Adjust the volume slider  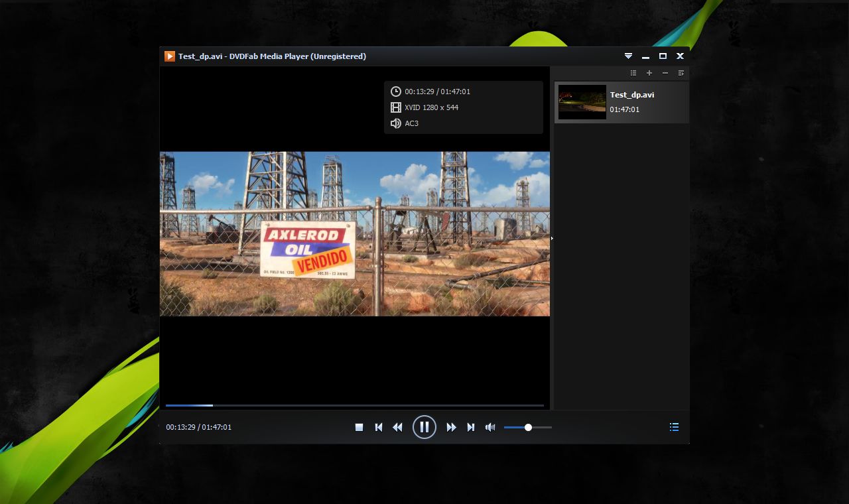tap(528, 427)
